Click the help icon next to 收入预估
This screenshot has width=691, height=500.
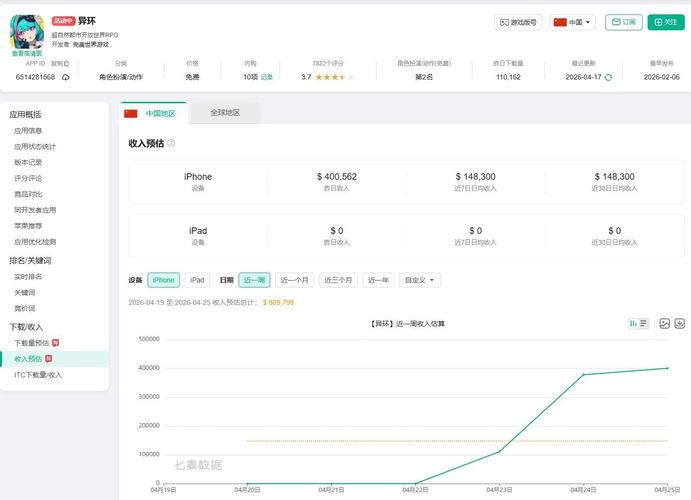[171, 143]
